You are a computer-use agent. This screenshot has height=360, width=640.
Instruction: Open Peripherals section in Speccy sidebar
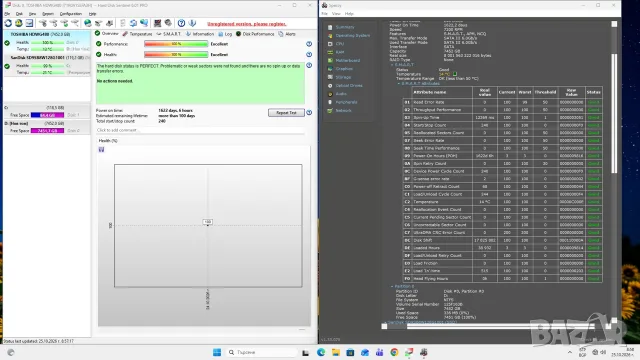click(346, 102)
